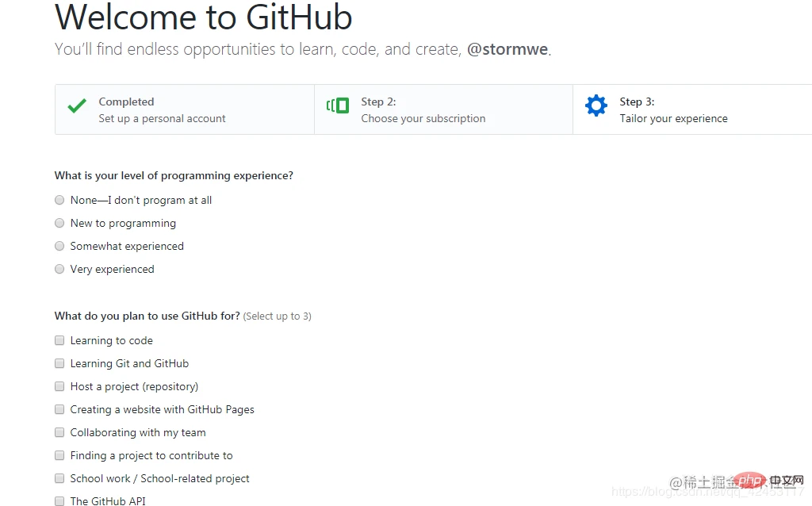Viewport: 812px width, 506px height.
Task: Select 'Somewhat experienced' radio option
Action: point(59,247)
